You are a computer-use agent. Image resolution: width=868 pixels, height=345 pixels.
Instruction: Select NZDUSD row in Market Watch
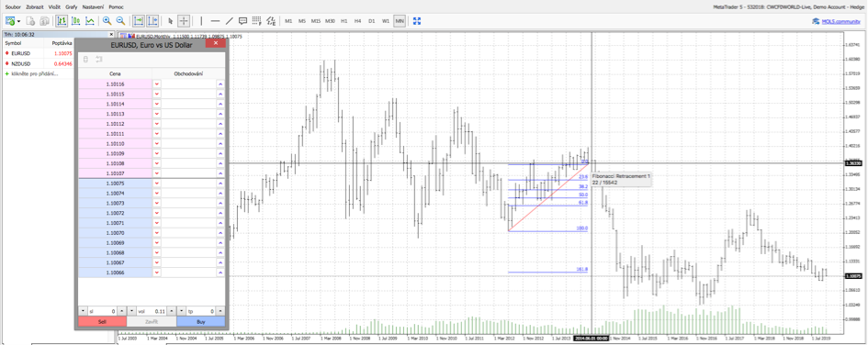[38, 63]
